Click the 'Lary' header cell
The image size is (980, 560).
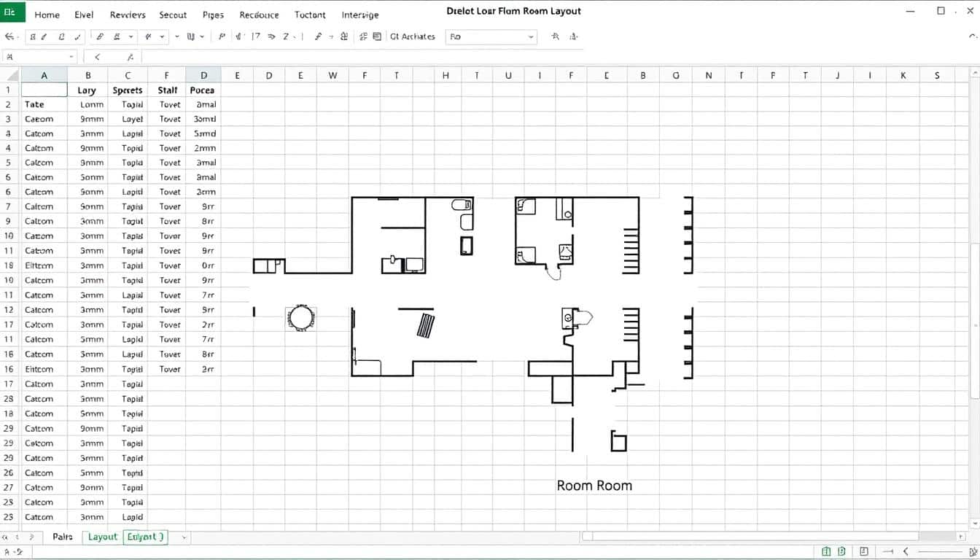click(x=87, y=90)
